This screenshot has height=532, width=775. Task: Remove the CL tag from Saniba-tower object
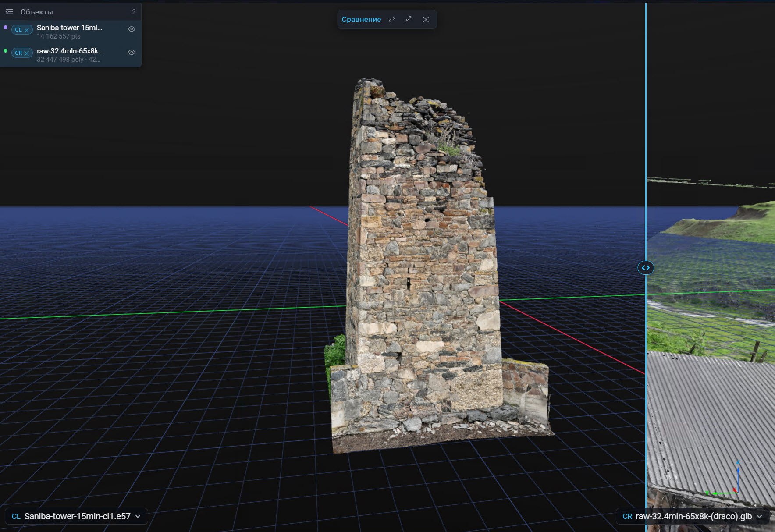[x=27, y=30]
